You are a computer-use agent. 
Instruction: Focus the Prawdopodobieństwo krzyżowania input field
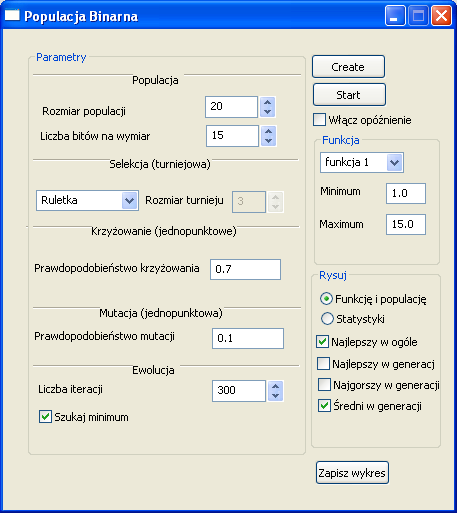point(245,269)
